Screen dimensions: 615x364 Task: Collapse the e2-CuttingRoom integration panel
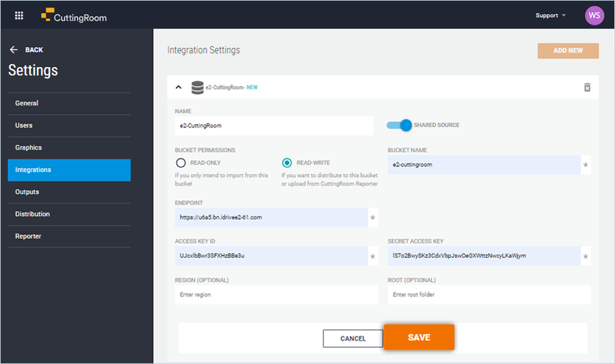pos(178,87)
